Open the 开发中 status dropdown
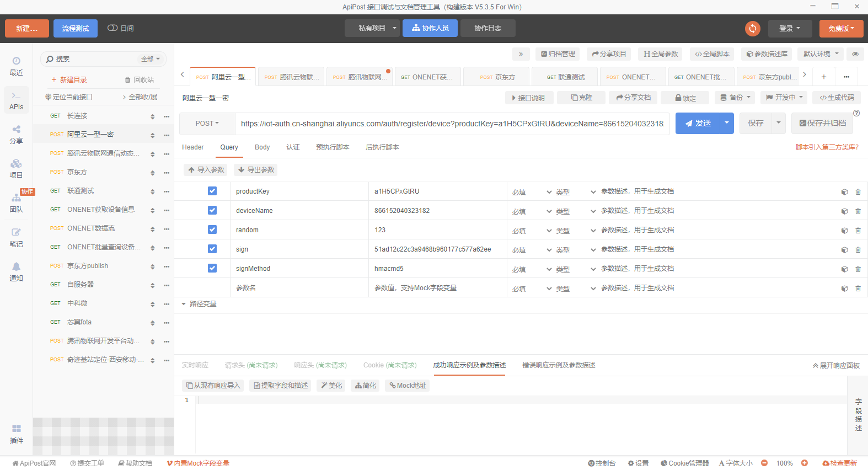This screenshot has height=475, width=868. tap(784, 98)
